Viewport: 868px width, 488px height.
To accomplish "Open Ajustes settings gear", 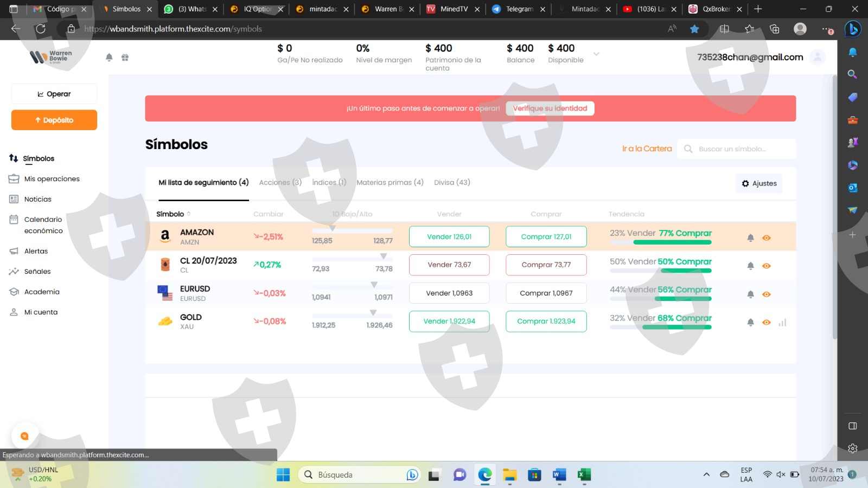I will 759,183.
